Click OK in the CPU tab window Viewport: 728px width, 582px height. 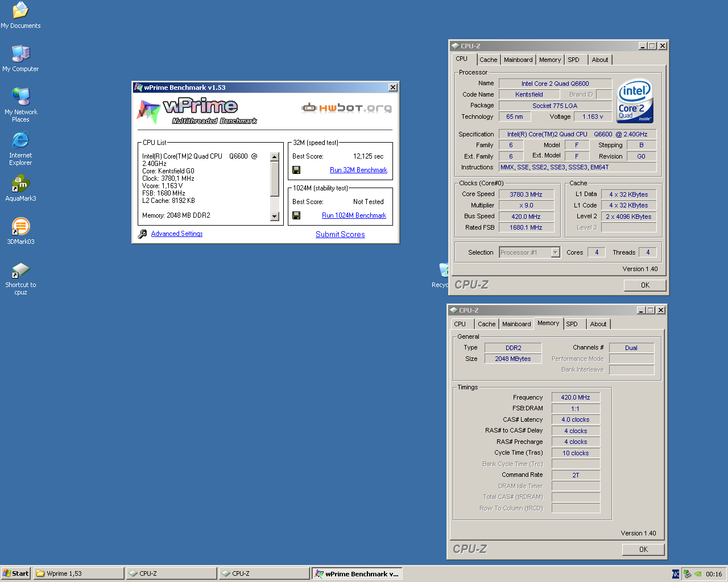[645, 285]
